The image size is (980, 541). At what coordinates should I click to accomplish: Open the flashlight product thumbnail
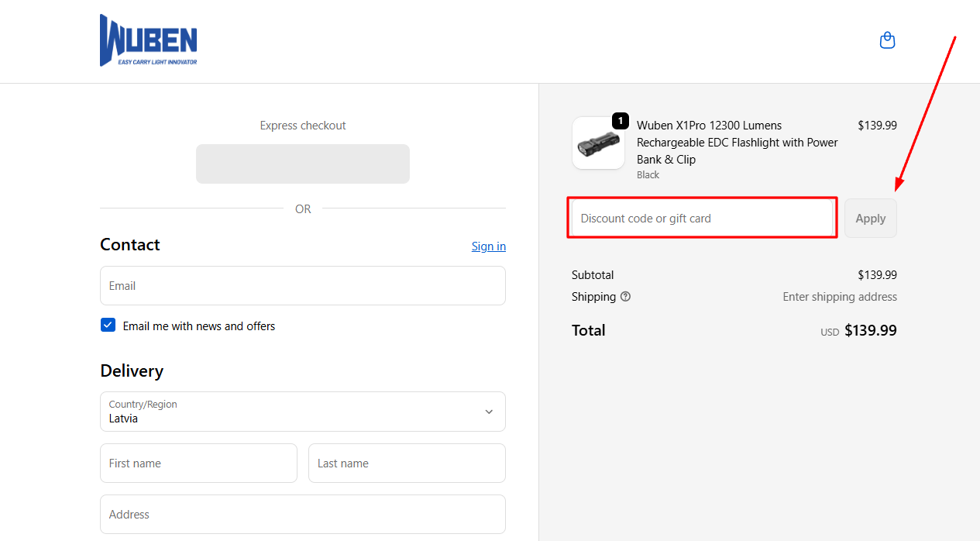598,143
